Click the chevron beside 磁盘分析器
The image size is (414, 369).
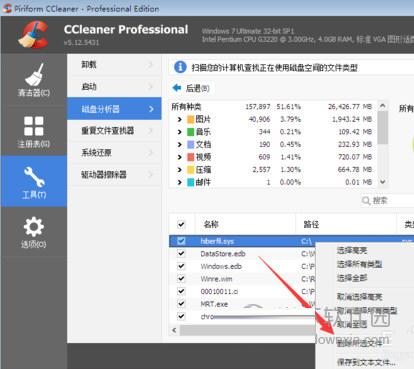[x=151, y=109]
